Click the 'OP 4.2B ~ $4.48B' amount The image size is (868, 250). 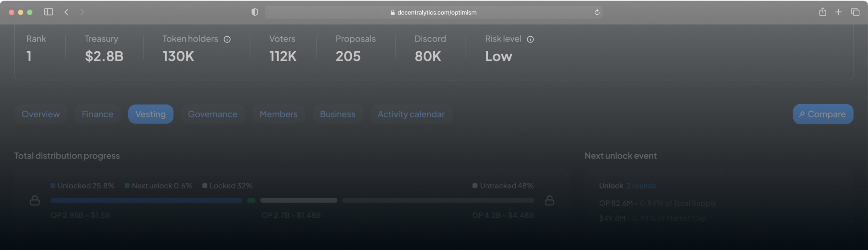(x=503, y=215)
